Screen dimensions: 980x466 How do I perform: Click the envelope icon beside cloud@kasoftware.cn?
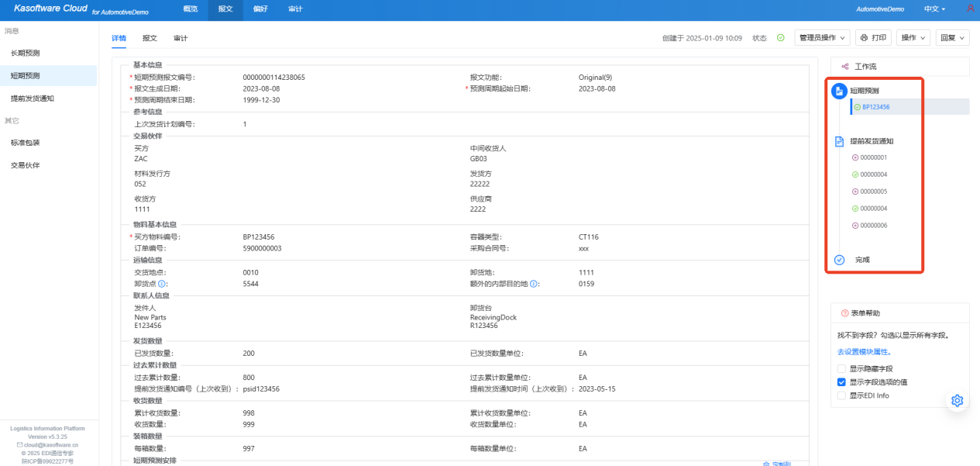point(19,445)
